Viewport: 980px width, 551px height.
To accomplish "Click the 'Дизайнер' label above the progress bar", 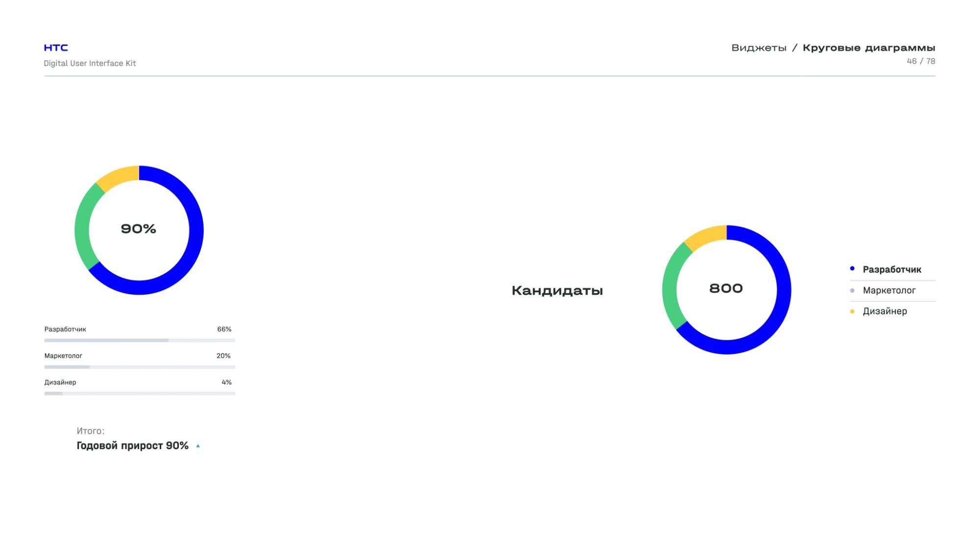I will click(x=60, y=382).
